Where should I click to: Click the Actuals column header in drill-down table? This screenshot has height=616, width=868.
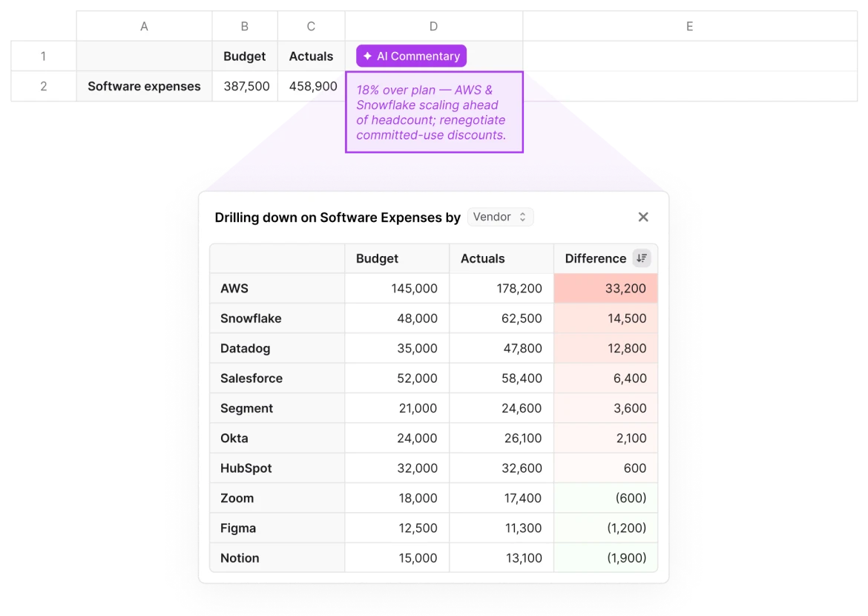pos(502,258)
